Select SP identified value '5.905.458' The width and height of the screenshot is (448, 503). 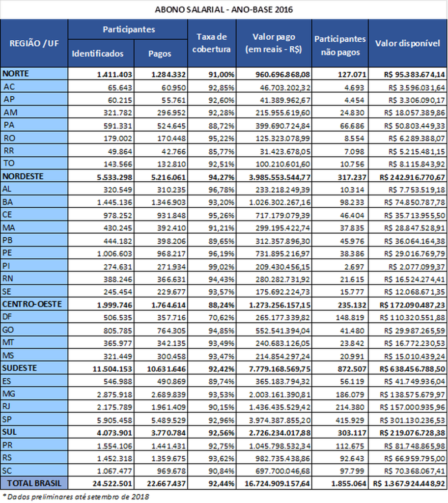pyautogui.click(x=114, y=420)
